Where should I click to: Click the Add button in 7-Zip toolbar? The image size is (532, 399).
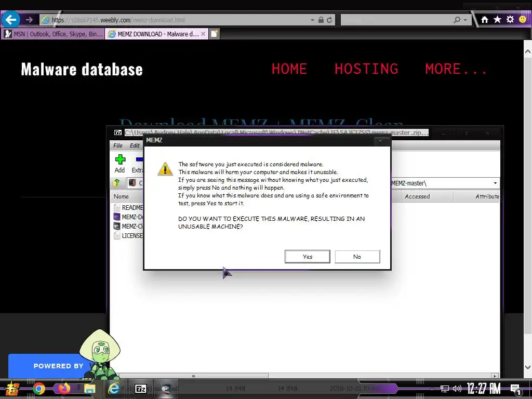(x=120, y=164)
